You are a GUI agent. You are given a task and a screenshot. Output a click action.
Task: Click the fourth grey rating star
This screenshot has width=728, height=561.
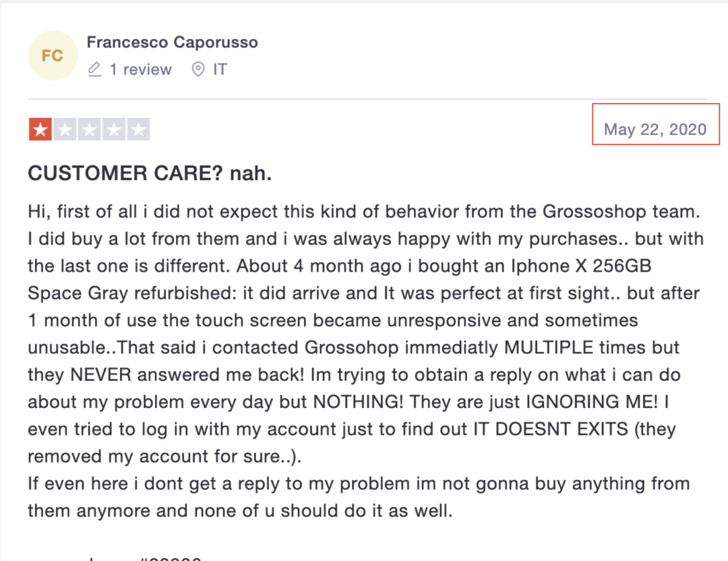(114, 129)
